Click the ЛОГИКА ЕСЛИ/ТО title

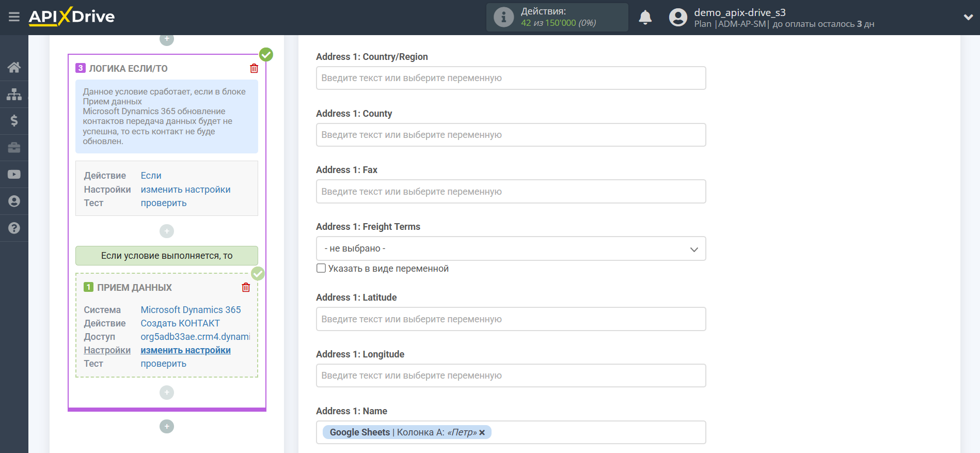coord(128,68)
